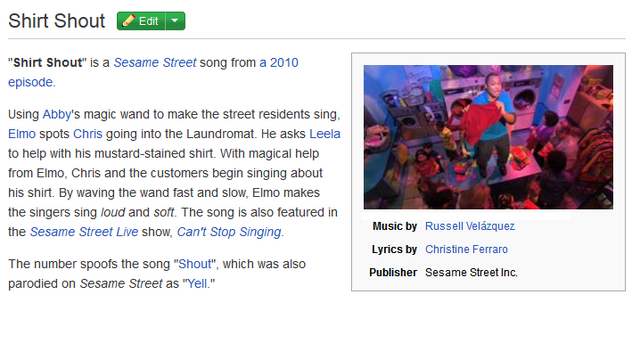The height and width of the screenshot is (360, 640).
Task: Open the Sesame Street link in intro
Action: tap(155, 63)
